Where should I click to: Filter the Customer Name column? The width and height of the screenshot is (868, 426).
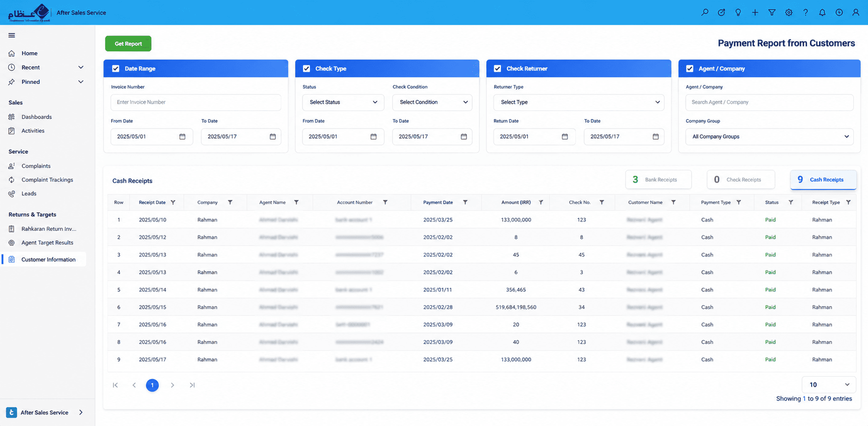(674, 203)
